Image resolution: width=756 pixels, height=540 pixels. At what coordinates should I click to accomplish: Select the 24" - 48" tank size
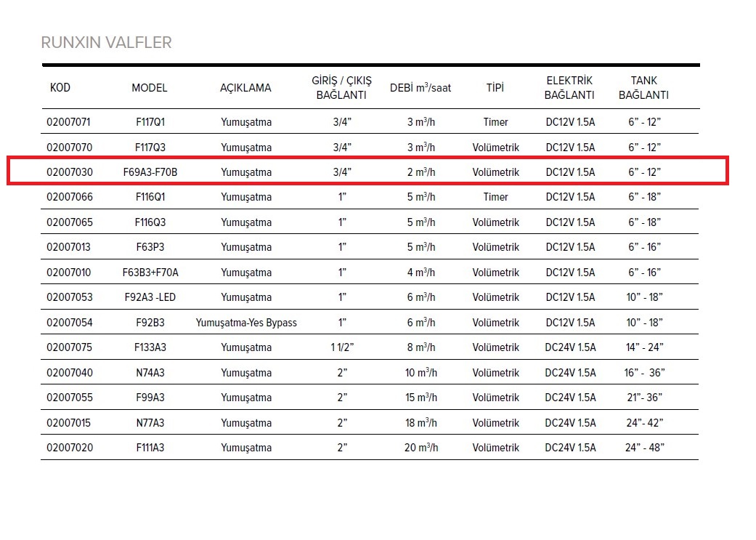tap(645, 448)
